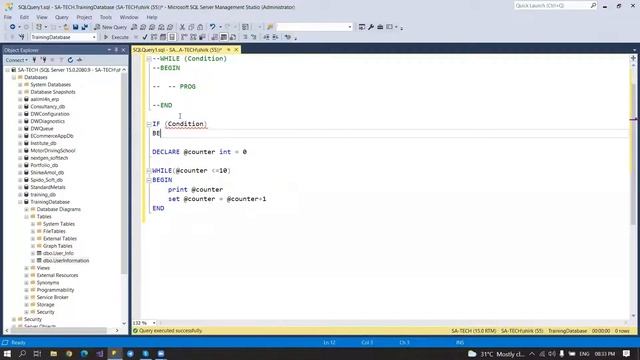Viewport: 640px width, 360px height.
Task: Open the Undo history dropdown arrow
Action: [x=220, y=27]
